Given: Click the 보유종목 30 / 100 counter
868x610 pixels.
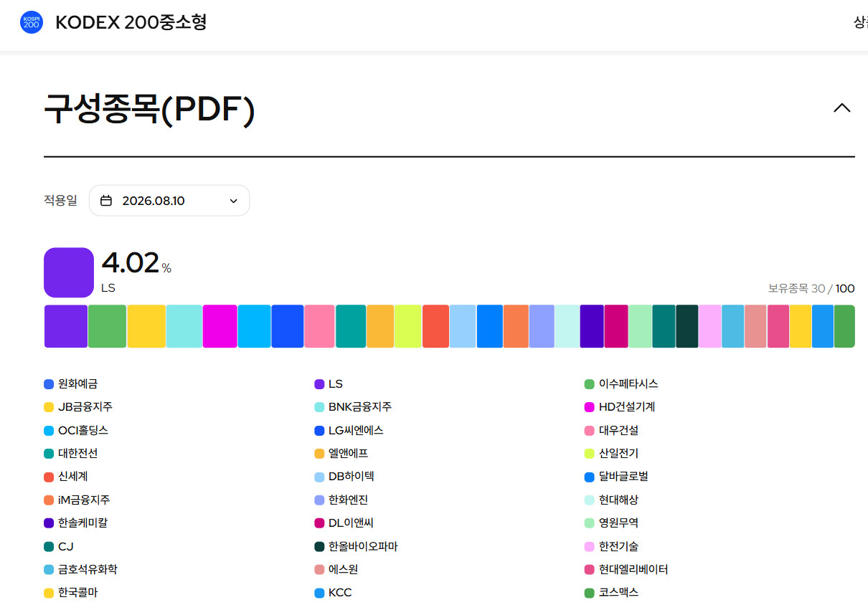Looking at the screenshot, I should pos(811,289).
